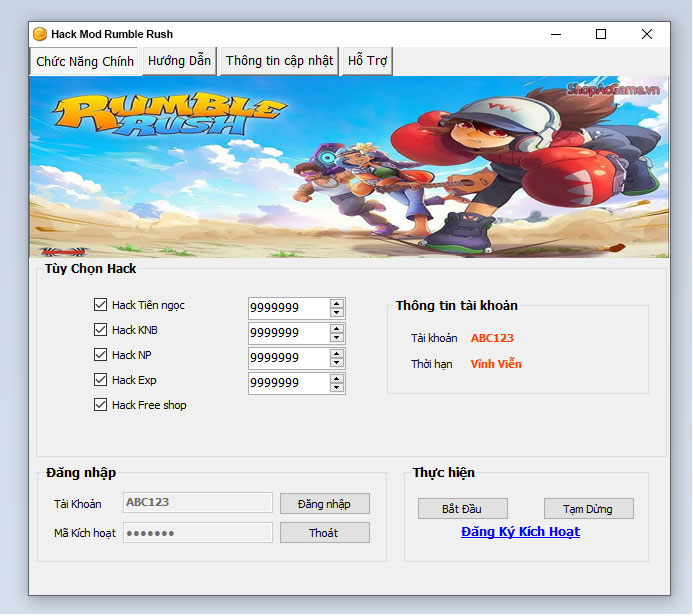The height and width of the screenshot is (616, 693).
Task: Toggle Hack Tiên ngọc checkbox
Action: click(100, 305)
